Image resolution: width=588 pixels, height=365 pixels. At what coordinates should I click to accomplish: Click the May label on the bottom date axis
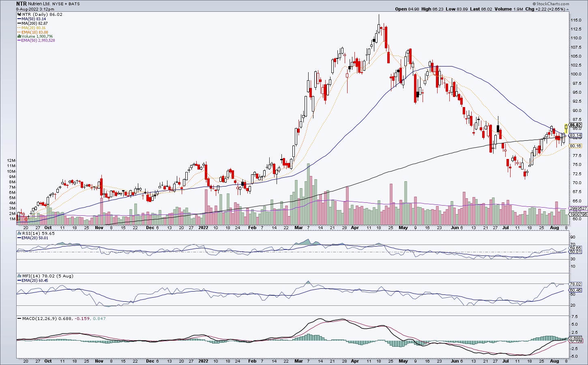pos(403,361)
